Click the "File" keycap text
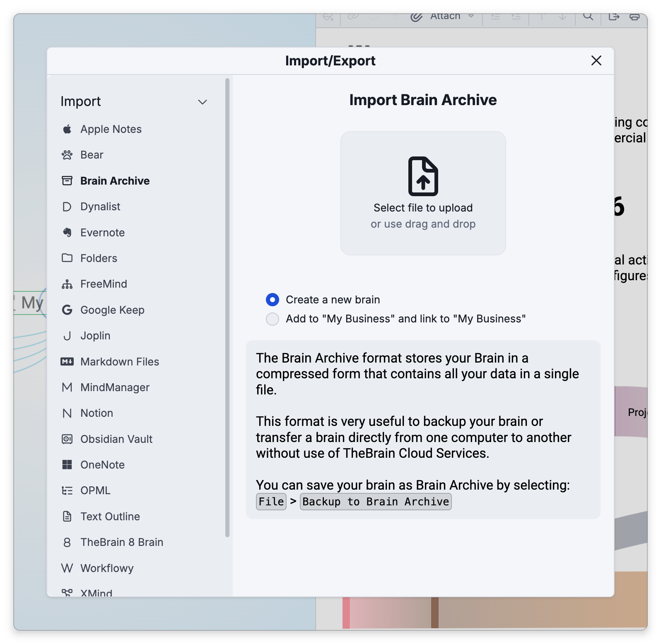661x644 pixels. coord(271,502)
